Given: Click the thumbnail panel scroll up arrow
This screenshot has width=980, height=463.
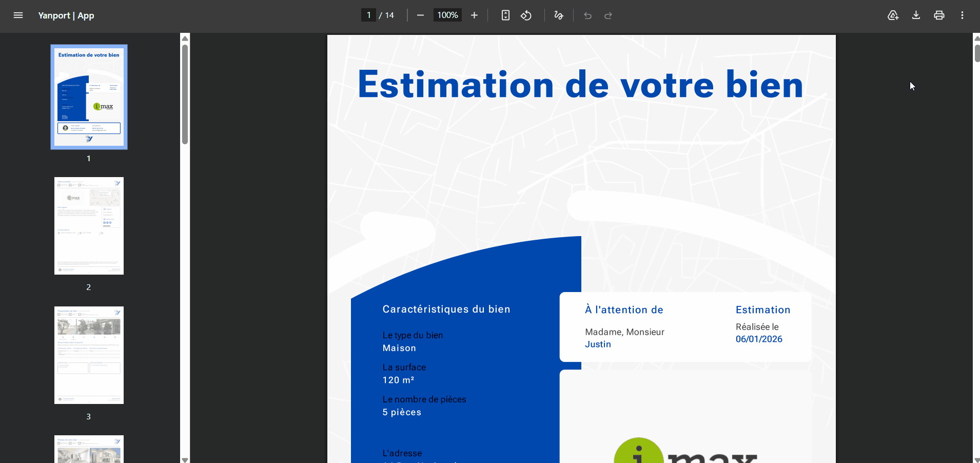Looking at the screenshot, I should point(185,38).
